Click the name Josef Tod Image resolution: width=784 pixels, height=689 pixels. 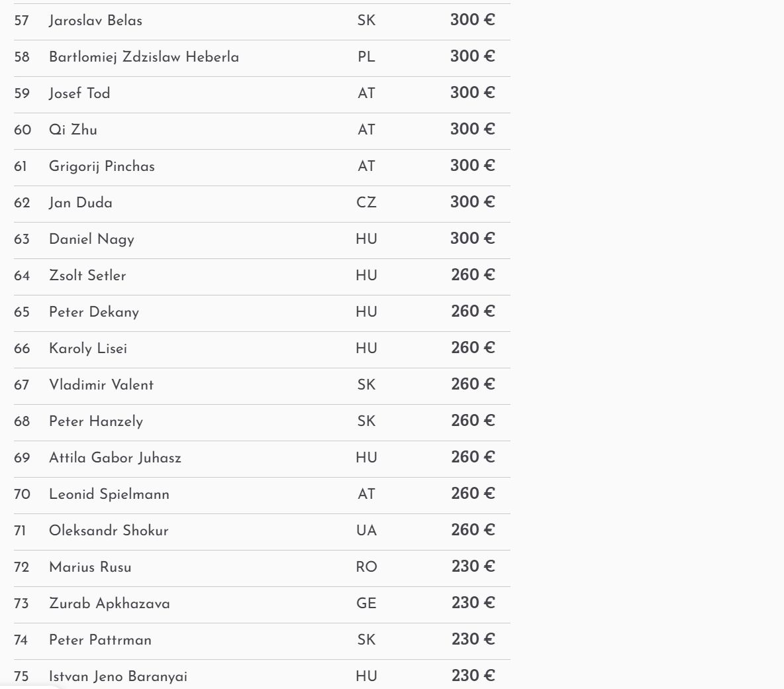(x=79, y=93)
